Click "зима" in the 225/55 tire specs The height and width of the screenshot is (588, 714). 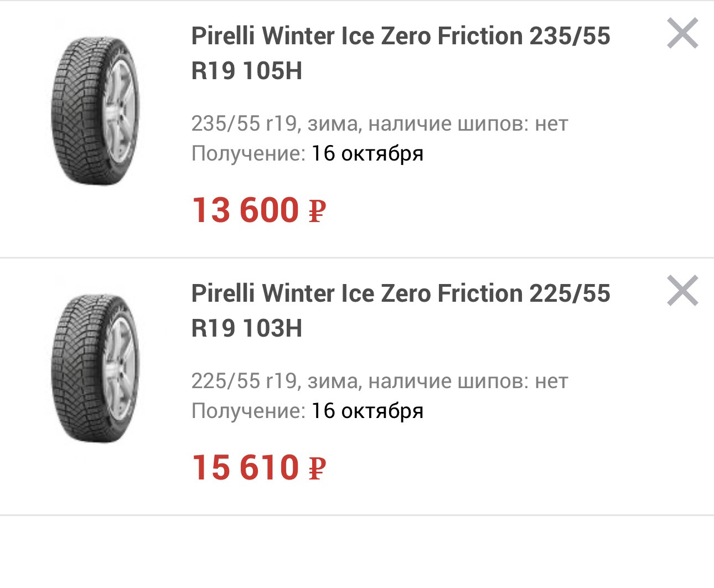tap(334, 381)
